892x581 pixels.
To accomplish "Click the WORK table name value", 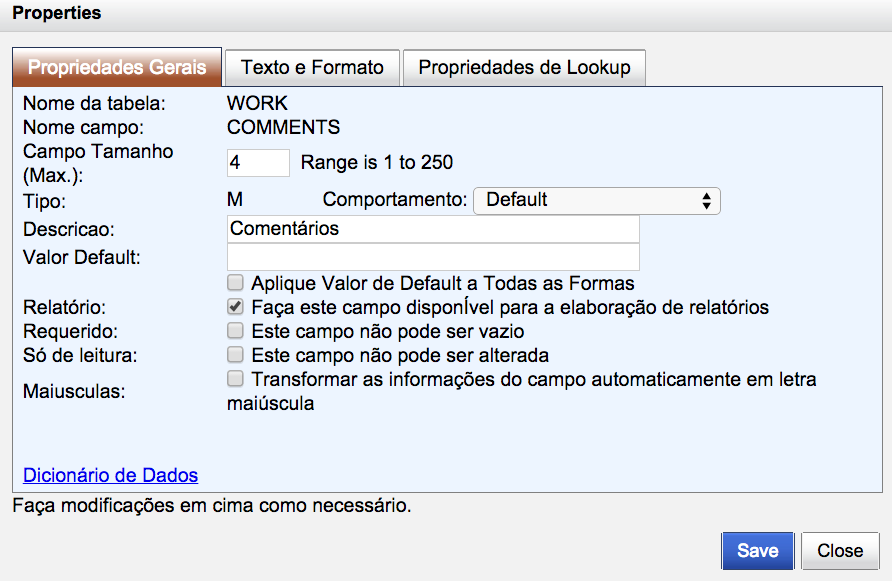I will click(x=257, y=103).
